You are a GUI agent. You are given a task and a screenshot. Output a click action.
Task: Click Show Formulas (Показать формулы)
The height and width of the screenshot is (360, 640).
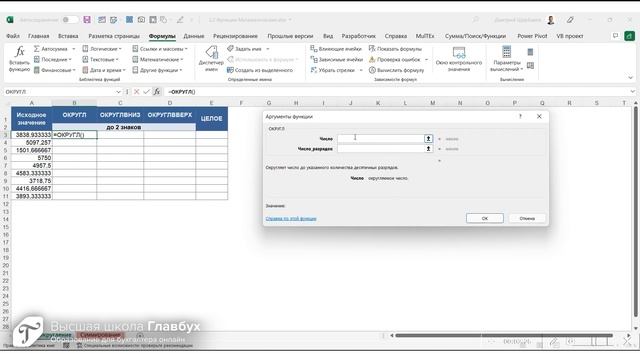pos(395,49)
